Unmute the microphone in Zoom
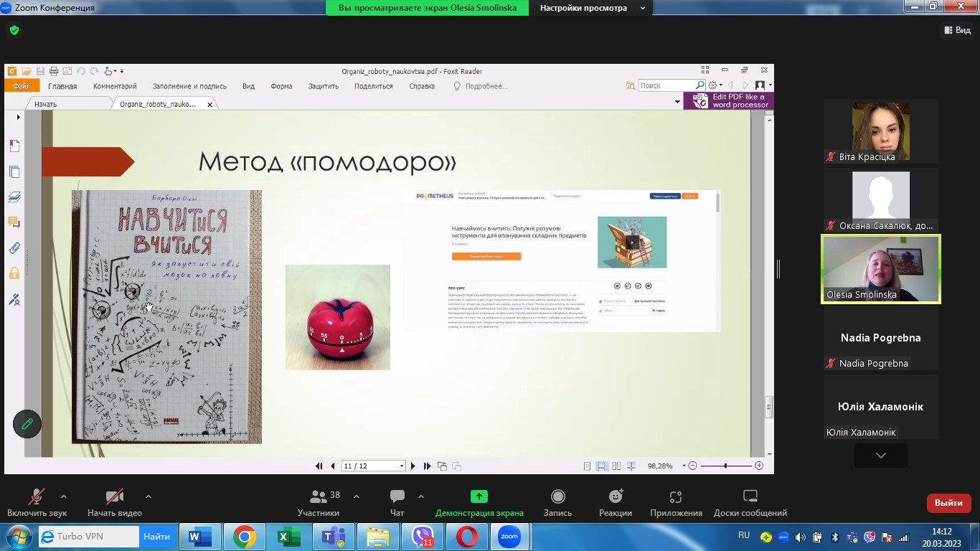 click(37, 502)
